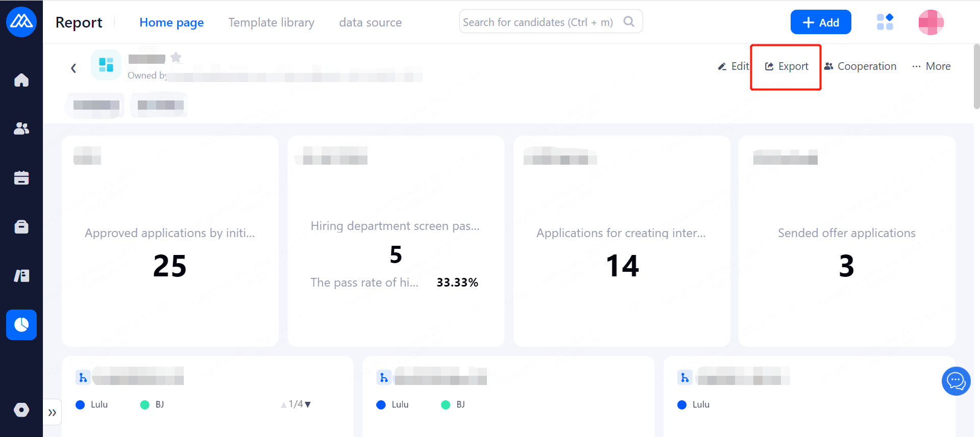Click the Approved applications by initi... card
980x437 pixels.
(x=170, y=241)
